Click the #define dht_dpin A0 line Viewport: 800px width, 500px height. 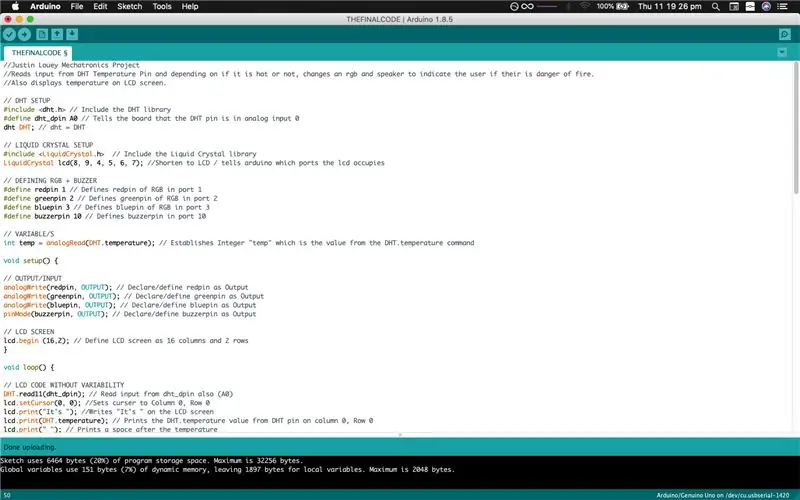pyautogui.click(x=151, y=118)
